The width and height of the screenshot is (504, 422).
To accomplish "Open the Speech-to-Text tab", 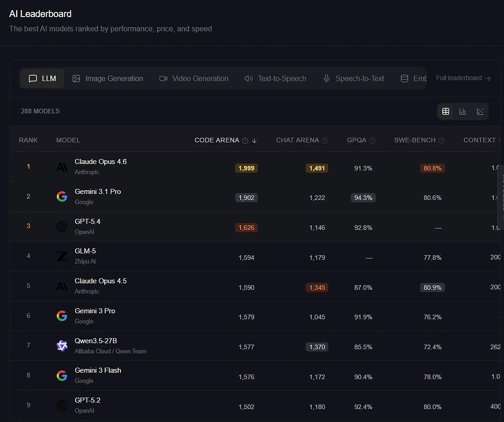I will (x=354, y=78).
